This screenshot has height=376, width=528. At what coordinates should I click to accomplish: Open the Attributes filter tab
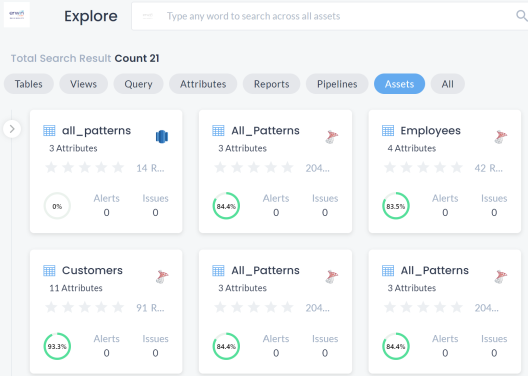coord(203,84)
